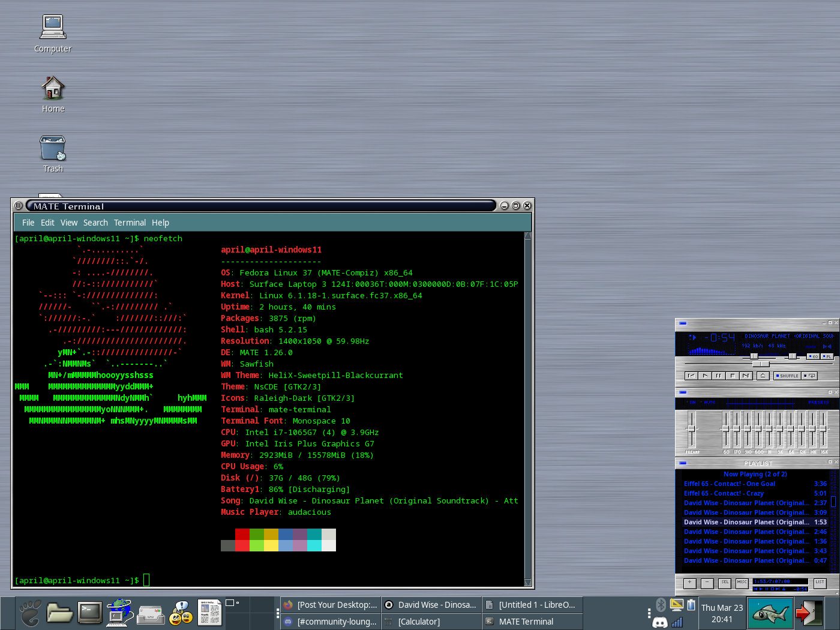Open the View menu in MATE Terminal
This screenshot has height=630, width=840.
pos(69,223)
